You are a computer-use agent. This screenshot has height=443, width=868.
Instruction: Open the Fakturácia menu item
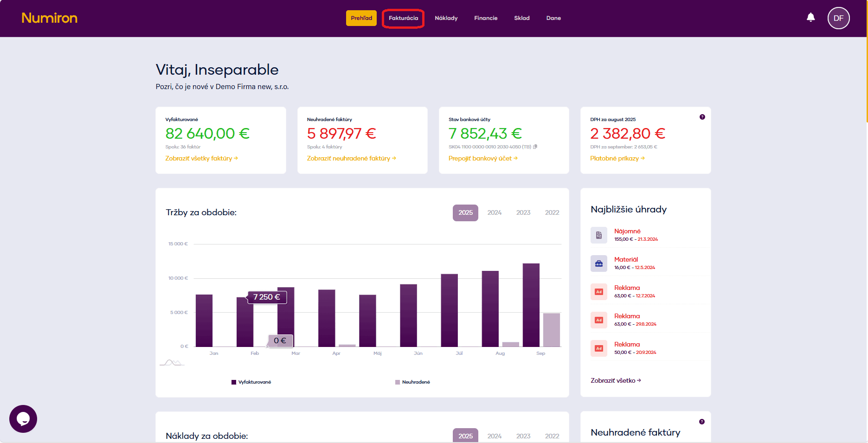[403, 18]
